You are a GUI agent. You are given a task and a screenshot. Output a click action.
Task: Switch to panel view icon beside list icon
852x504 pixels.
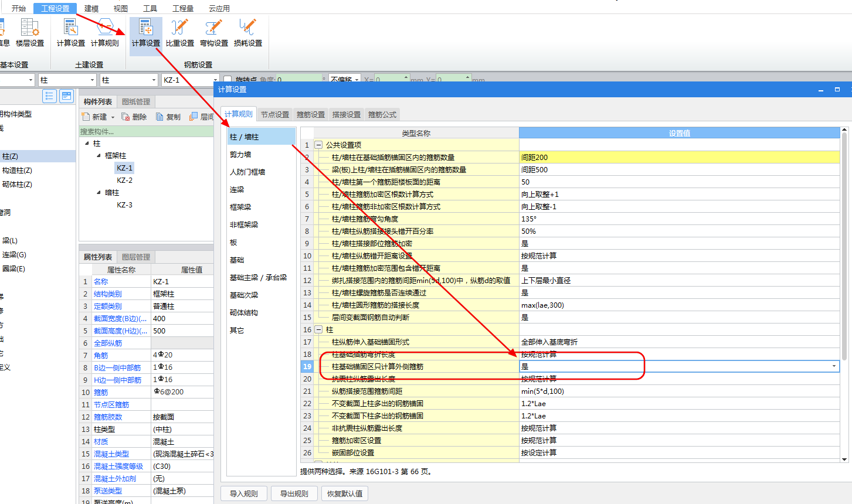[66, 96]
